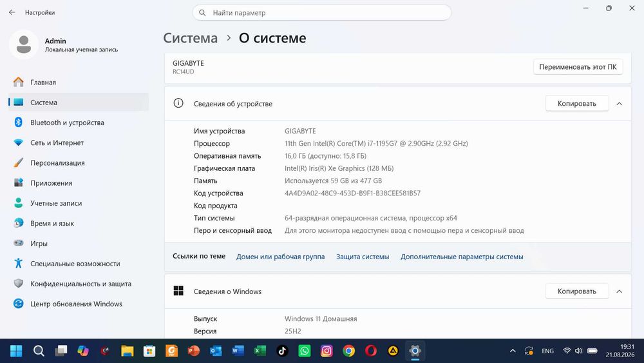Click the info circle icon by Сведения об устройстве
This screenshot has width=644, height=363.
tap(178, 103)
